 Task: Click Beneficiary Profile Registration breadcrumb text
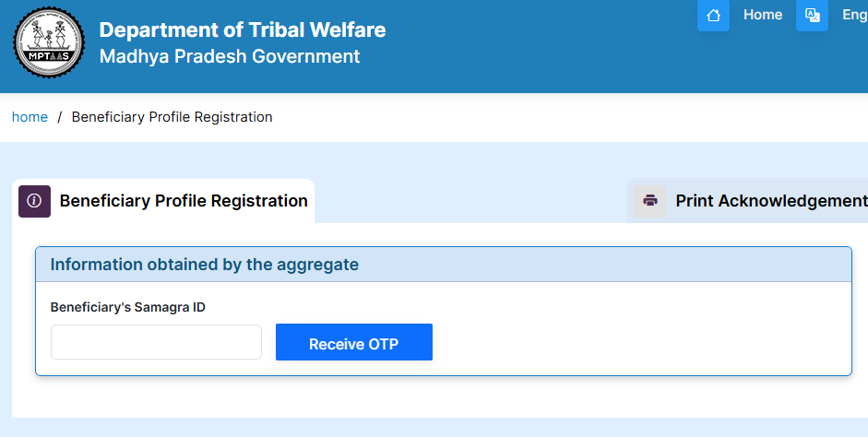pos(172,117)
